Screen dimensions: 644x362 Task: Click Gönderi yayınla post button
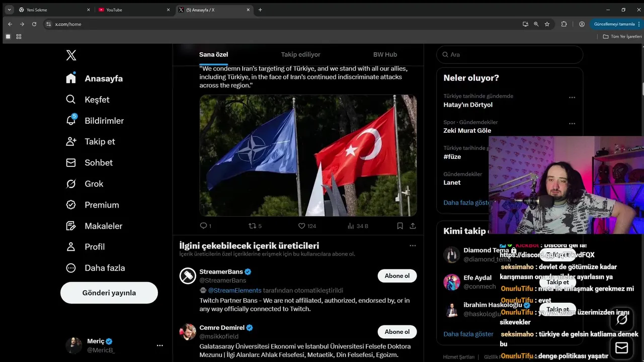(x=109, y=293)
